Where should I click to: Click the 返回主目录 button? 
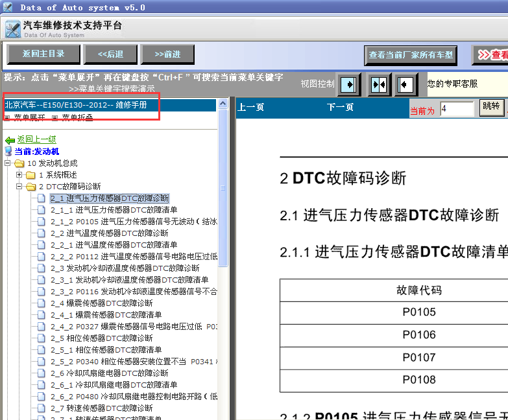tap(43, 54)
